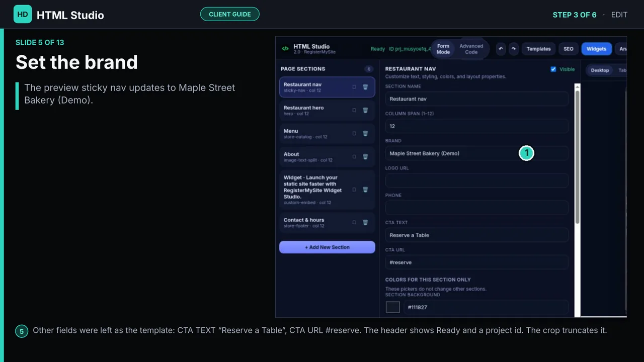The height and width of the screenshot is (362, 644).
Task: Click trash icon for Contact & hours
Action: click(365, 222)
